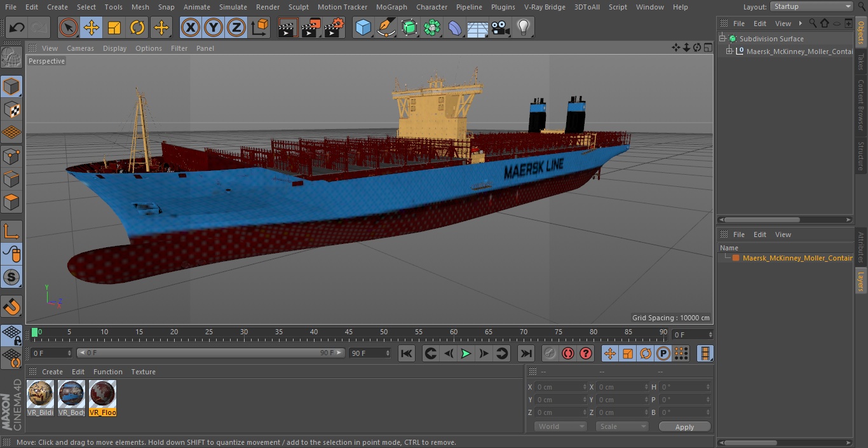Click the X position input field

coord(562,386)
